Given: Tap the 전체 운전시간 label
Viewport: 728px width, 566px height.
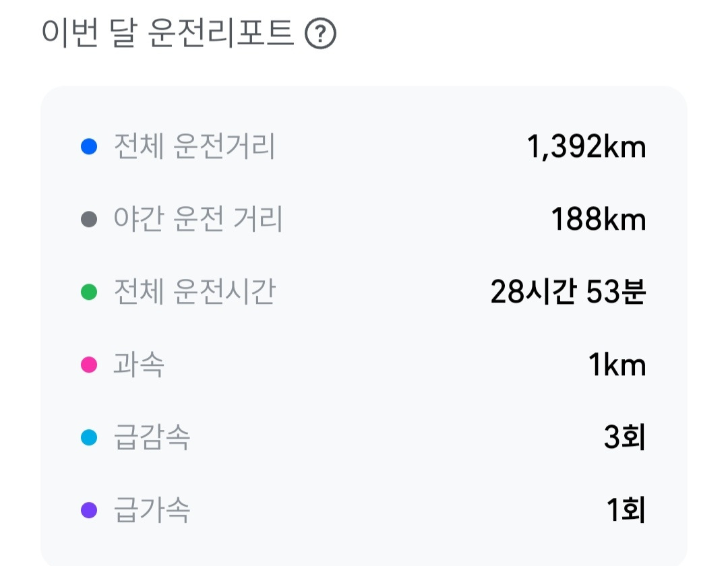Looking at the screenshot, I should [195, 292].
